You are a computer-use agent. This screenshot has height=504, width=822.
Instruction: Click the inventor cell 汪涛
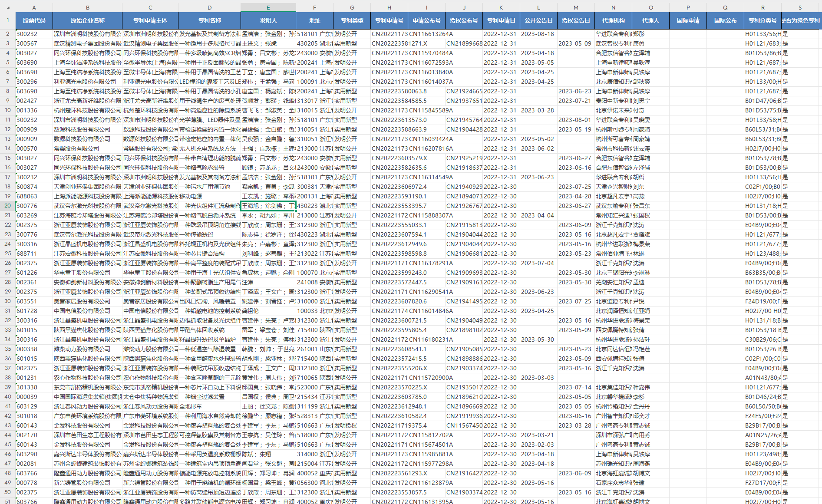268,282
